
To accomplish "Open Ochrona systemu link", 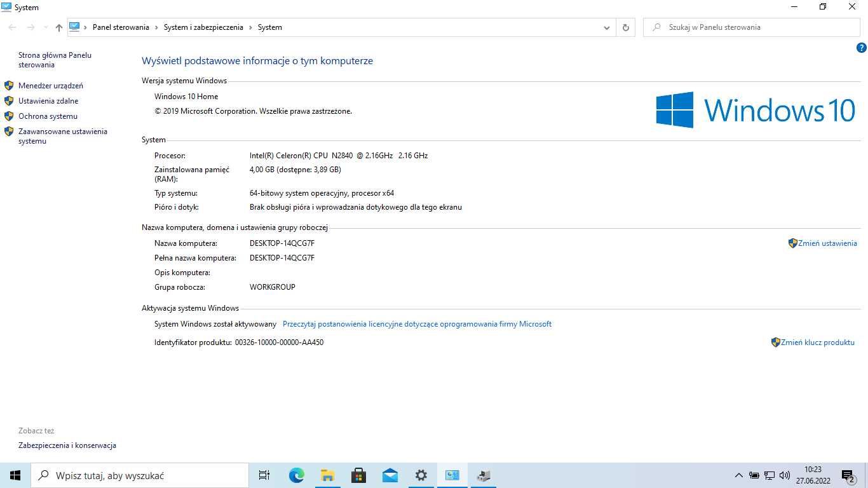I will (x=48, y=116).
